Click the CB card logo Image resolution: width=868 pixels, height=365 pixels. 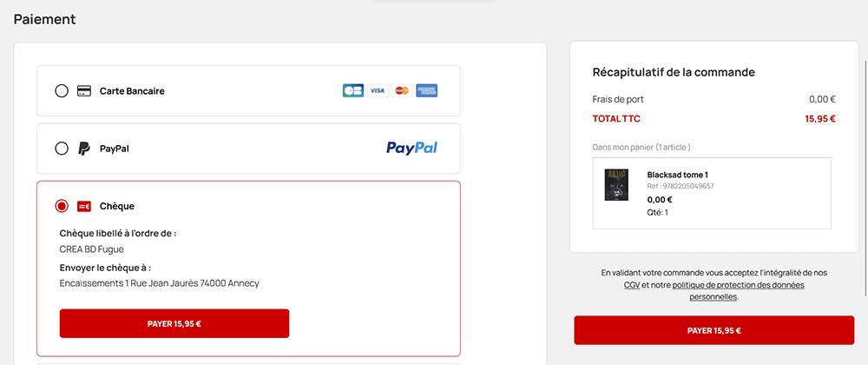point(353,91)
